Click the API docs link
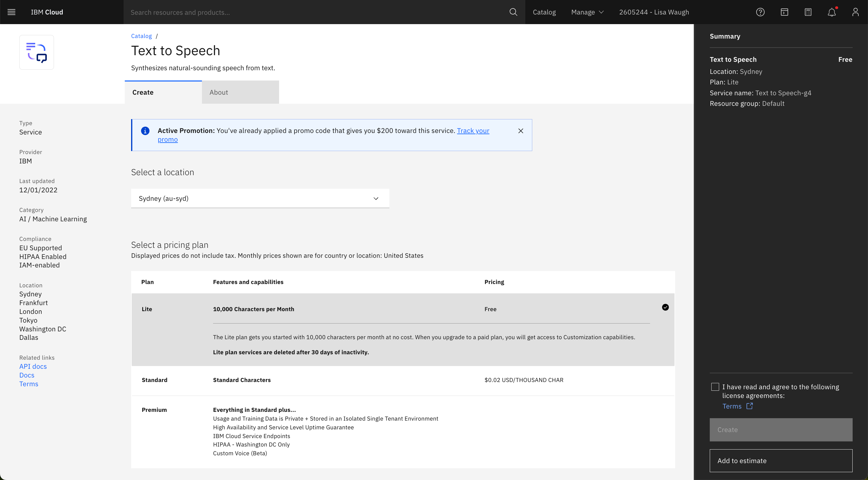 point(33,366)
